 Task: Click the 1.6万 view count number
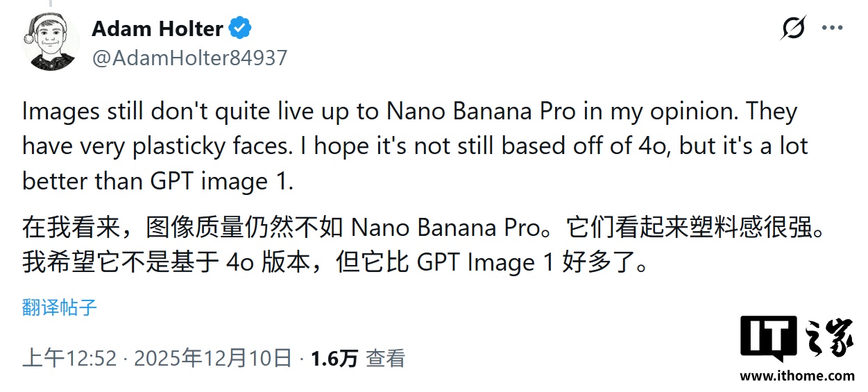tap(334, 358)
